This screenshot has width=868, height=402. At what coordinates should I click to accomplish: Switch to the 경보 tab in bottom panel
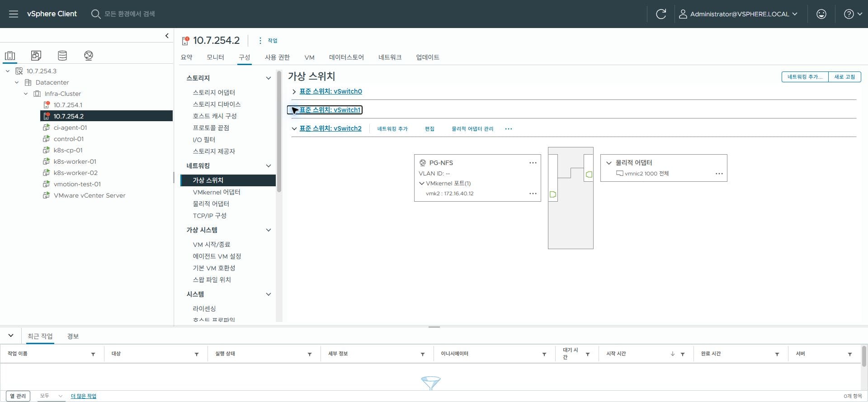click(73, 336)
